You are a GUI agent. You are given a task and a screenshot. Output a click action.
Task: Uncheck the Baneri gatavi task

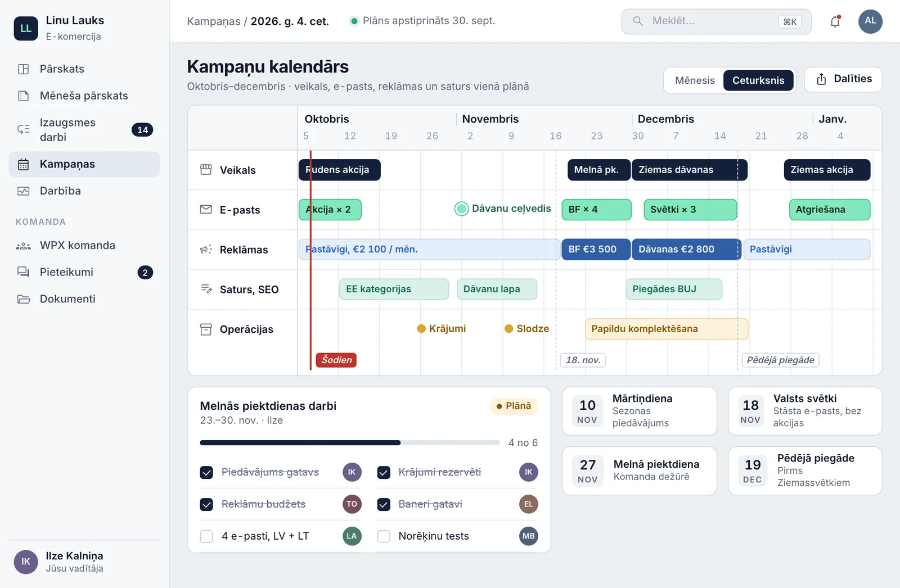[384, 504]
